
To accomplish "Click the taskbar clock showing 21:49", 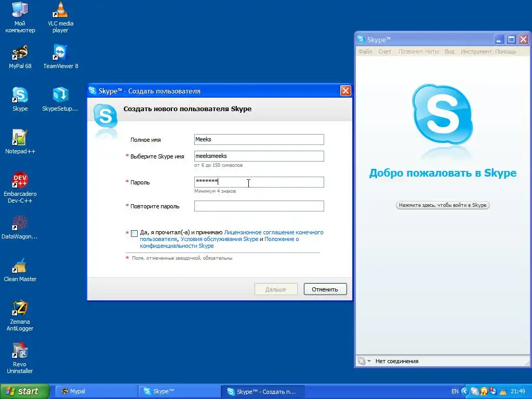I will pyautogui.click(x=518, y=392).
